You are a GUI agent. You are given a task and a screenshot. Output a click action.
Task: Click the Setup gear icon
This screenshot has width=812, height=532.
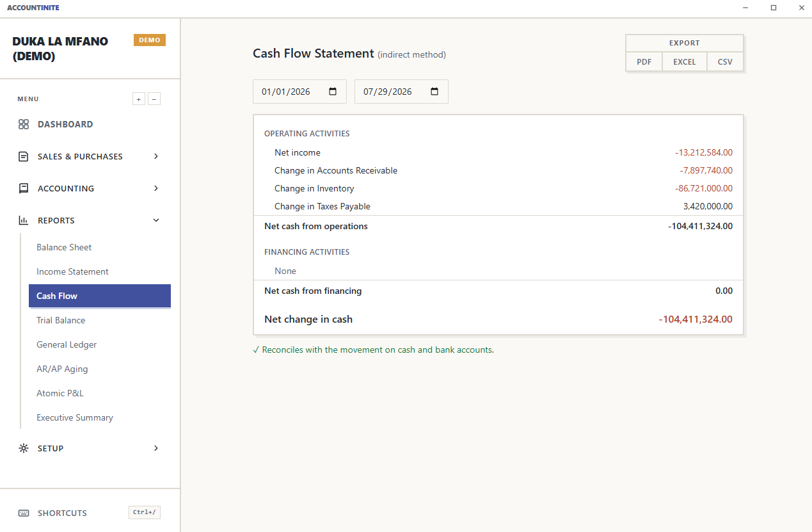click(24, 448)
